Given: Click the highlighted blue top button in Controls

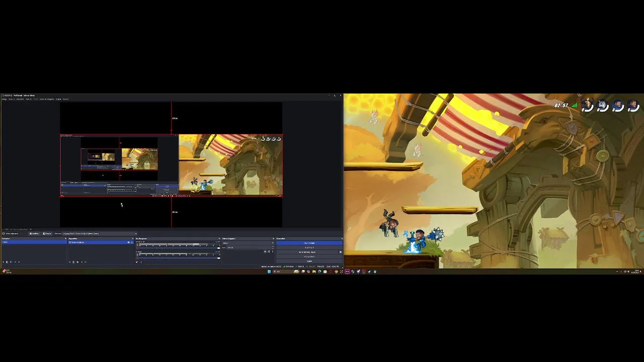Looking at the screenshot, I should 309,243.
